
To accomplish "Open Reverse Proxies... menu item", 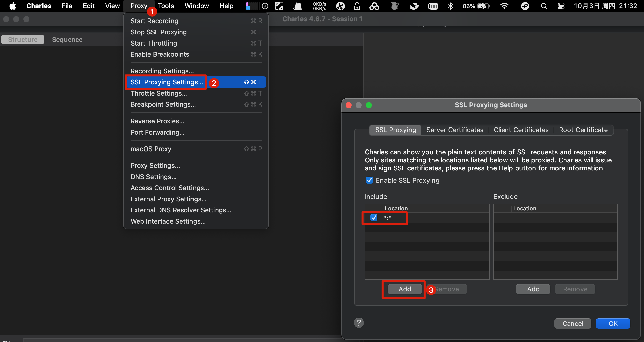I will pyautogui.click(x=196, y=121).
